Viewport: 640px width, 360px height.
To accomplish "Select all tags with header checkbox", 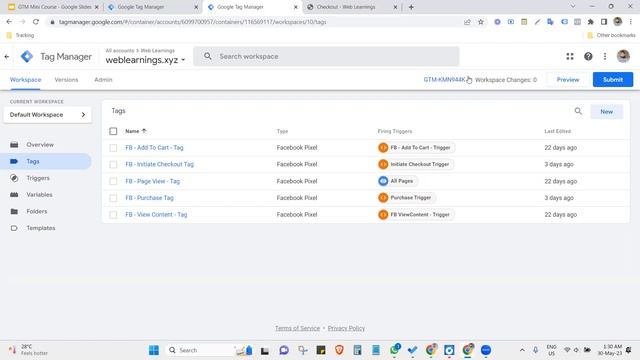I will (x=113, y=131).
